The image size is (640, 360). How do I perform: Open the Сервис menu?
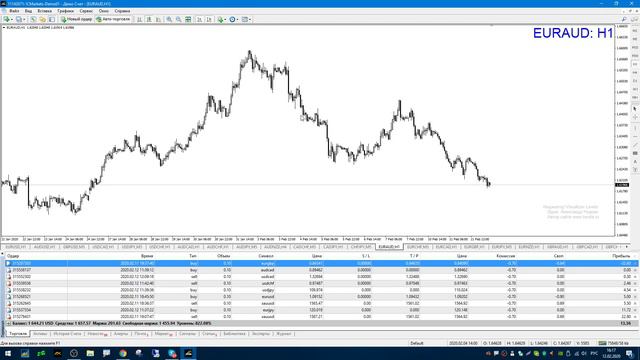click(86, 11)
